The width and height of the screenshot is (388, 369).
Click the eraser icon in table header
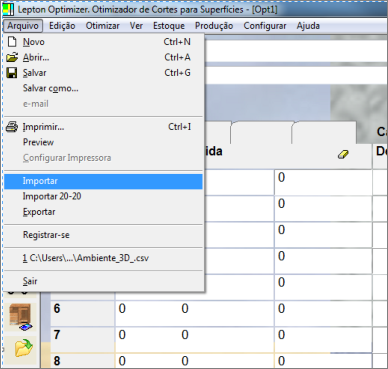pos(343,154)
